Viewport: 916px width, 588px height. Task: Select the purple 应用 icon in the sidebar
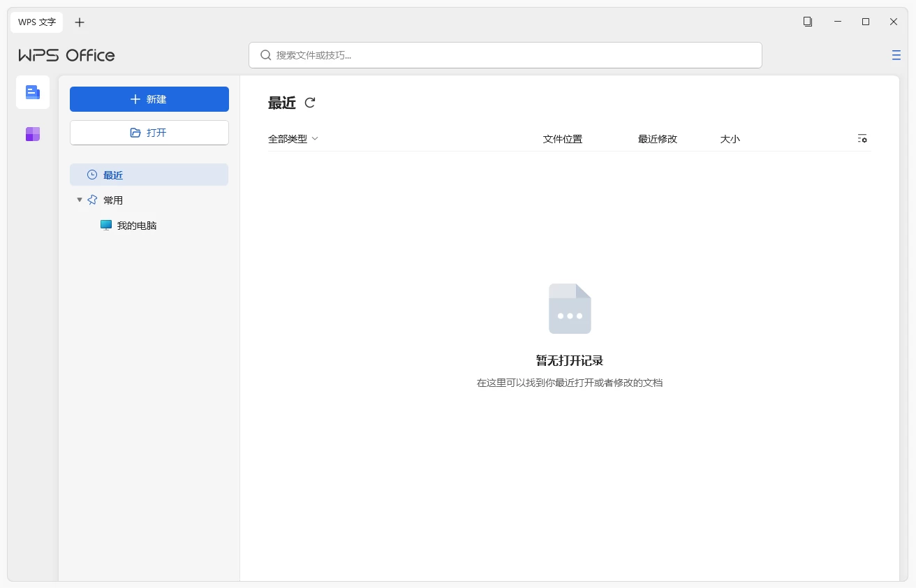32,133
